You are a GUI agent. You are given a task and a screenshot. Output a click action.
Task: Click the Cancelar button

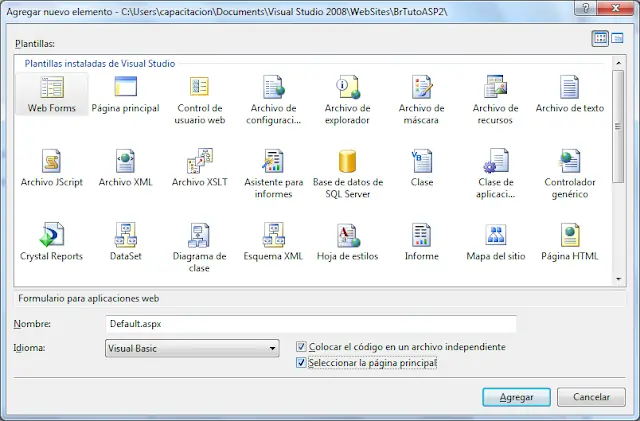point(591,397)
